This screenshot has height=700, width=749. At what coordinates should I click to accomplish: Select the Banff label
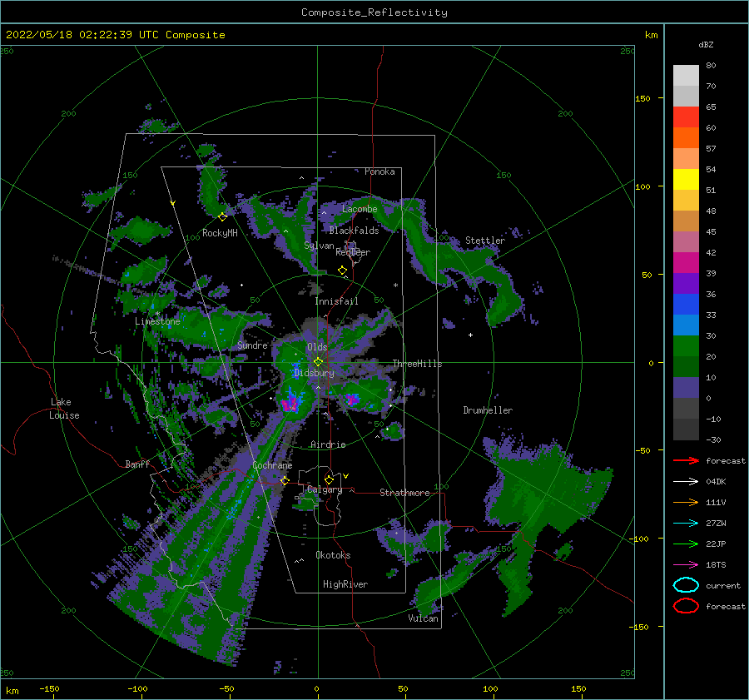click(x=137, y=464)
